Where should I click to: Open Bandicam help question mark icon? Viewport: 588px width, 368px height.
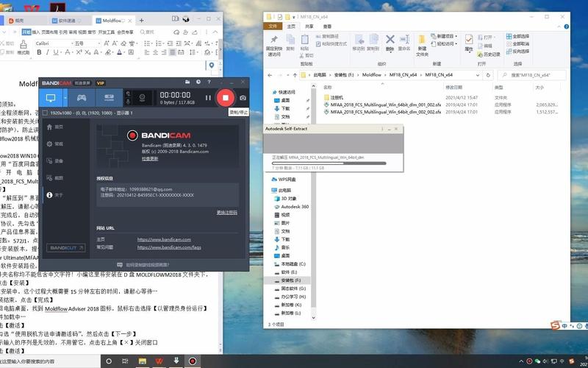[209, 82]
